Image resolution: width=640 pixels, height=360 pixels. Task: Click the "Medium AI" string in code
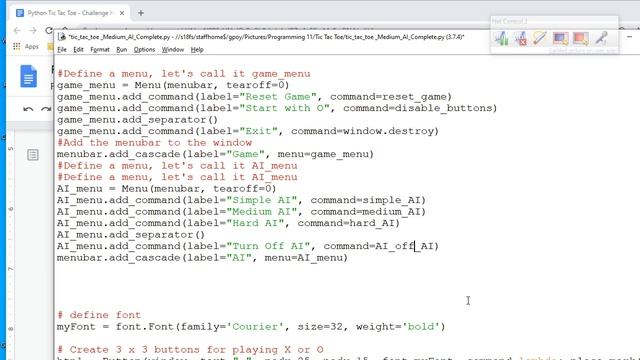point(262,211)
